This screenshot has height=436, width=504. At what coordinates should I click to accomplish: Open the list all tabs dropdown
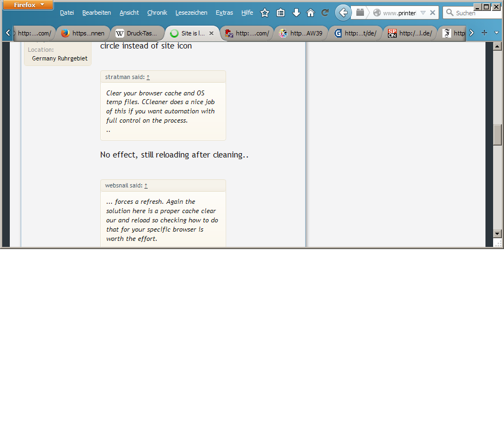(x=496, y=33)
